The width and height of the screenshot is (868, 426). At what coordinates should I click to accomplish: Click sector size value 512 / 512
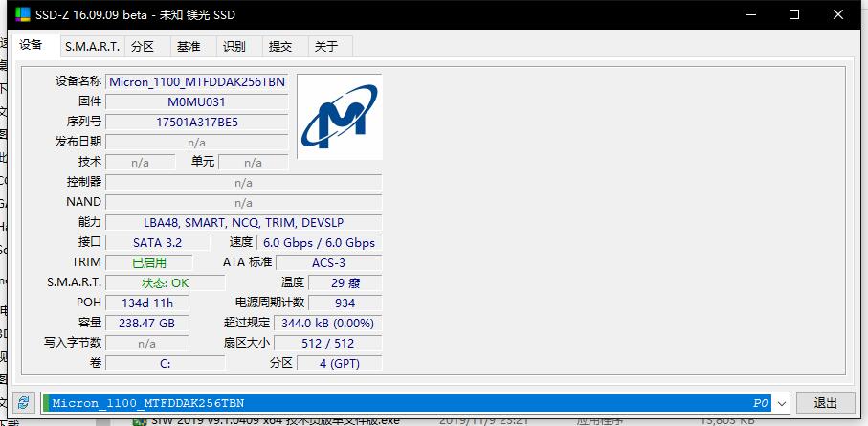(327, 343)
